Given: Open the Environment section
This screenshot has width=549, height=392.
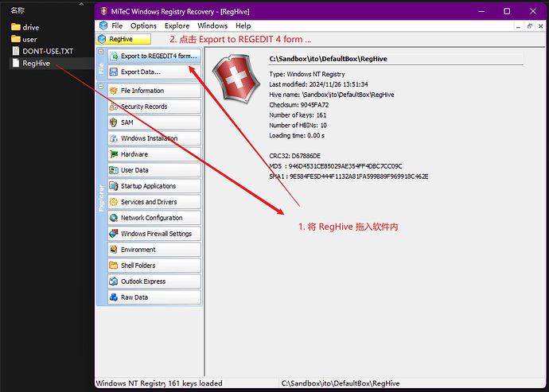Looking at the screenshot, I should click(154, 250).
